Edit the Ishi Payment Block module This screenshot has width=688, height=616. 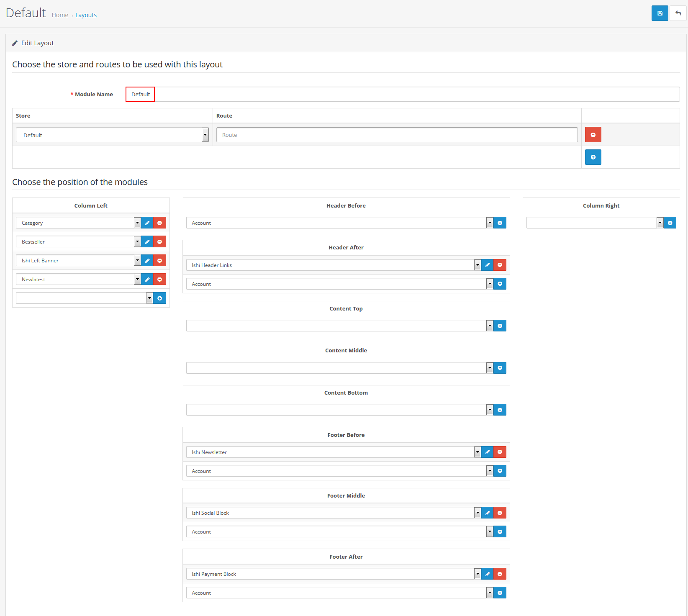(487, 574)
